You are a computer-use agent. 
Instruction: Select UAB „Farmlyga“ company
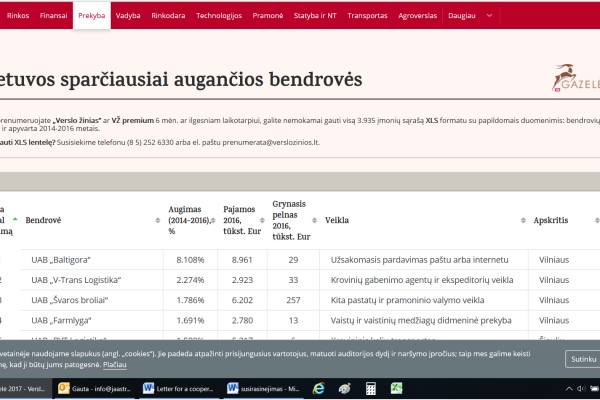pos(61,321)
